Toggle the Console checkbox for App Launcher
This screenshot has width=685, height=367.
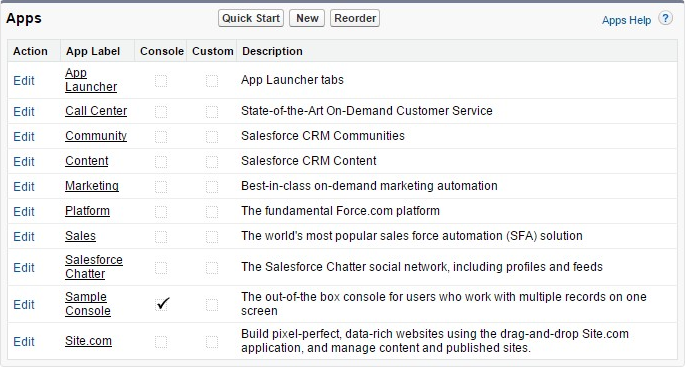tap(161, 81)
